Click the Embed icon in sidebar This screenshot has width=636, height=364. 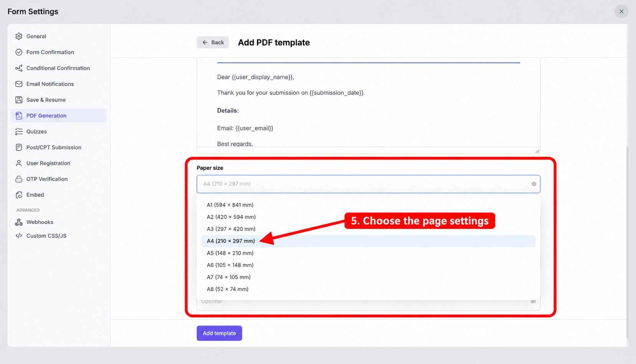tap(19, 195)
